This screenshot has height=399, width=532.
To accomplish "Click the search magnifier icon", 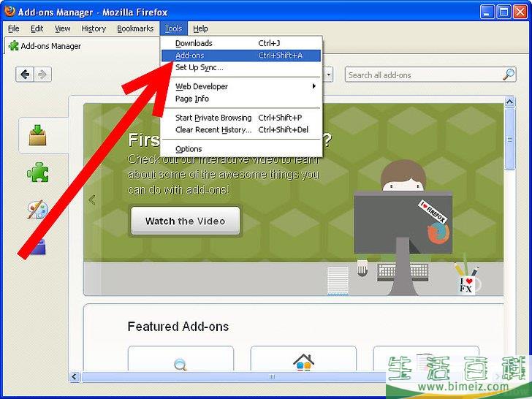I will click(x=509, y=75).
